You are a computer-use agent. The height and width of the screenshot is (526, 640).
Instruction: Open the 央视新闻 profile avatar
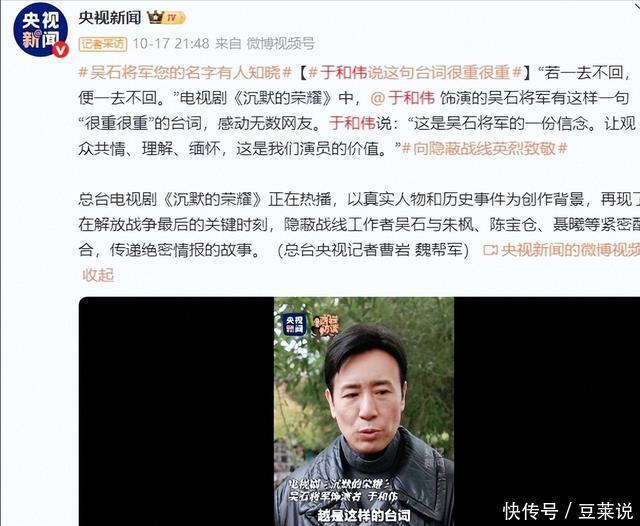[x=40, y=29]
